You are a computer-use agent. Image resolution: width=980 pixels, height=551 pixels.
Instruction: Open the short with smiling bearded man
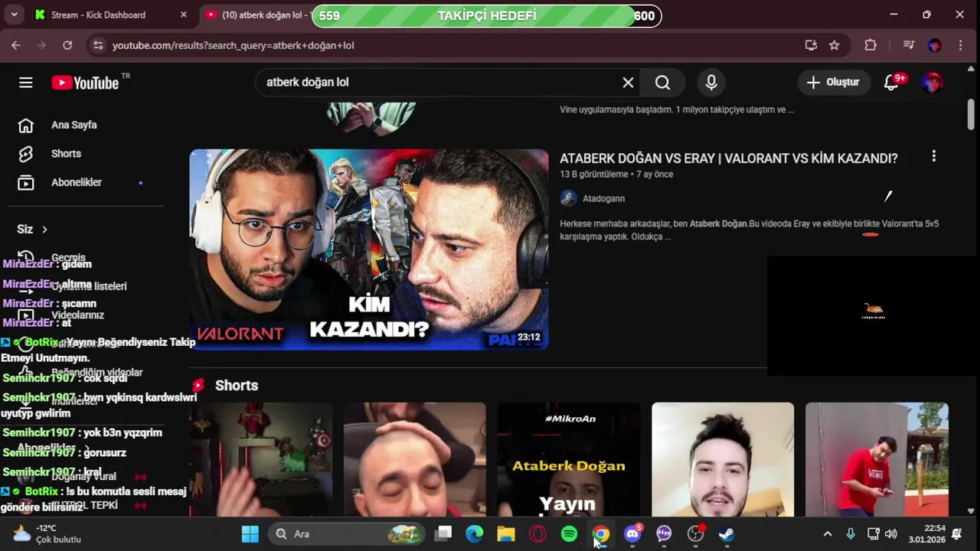723,459
